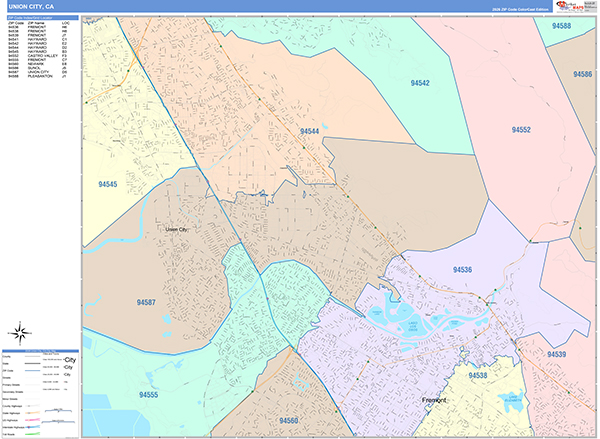The width and height of the screenshot is (600, 439).
Task: Click the Toll Roads green swatch in legend
Action: click(33, 434)
